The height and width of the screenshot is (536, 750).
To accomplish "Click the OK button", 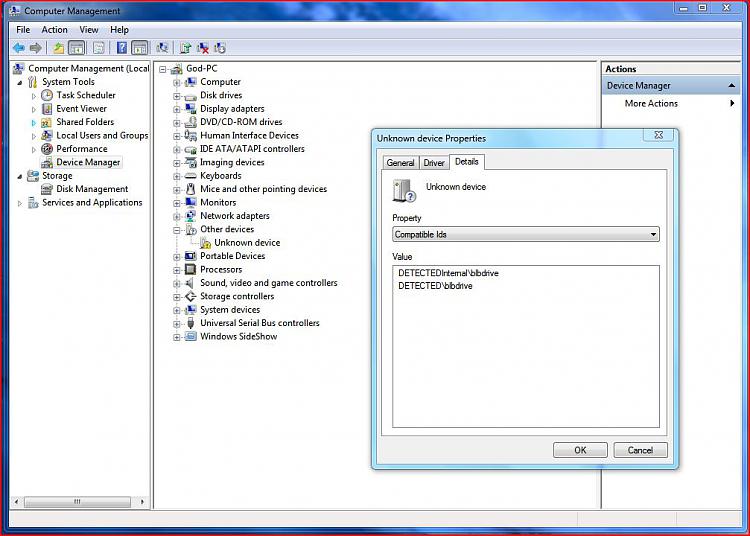I will [x=580, y=450].
